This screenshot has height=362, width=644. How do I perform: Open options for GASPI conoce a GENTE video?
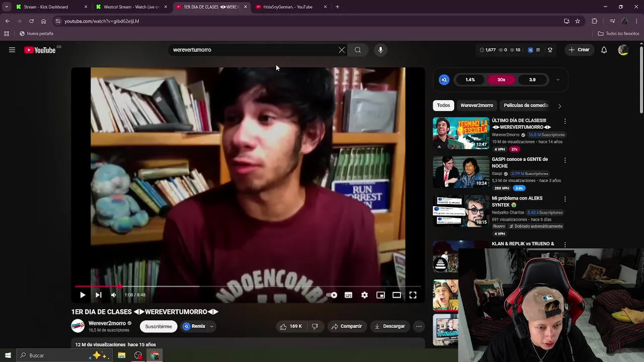coord(565,160)
